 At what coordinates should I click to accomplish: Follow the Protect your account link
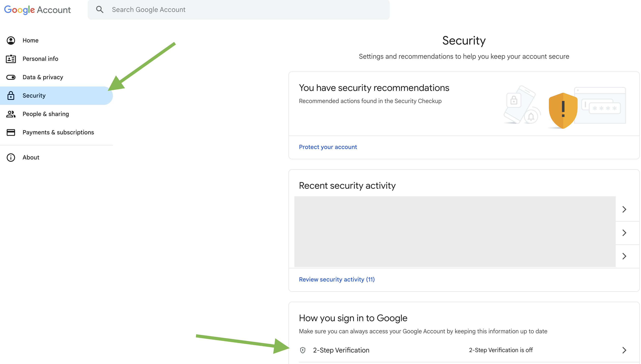tap(328, 147)
